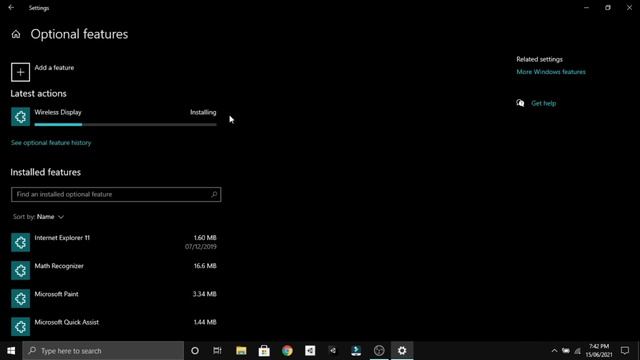Open Microsoft Store from the taskbar
Screen dimensions: 640x360
[264, 351]
